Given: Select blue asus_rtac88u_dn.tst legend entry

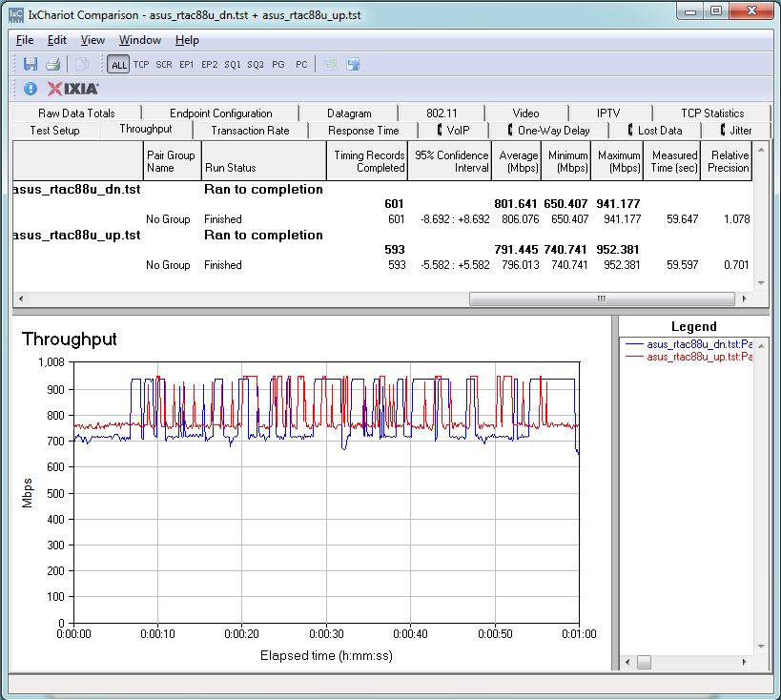Looking at the screenshot, I should pos(689,344).
